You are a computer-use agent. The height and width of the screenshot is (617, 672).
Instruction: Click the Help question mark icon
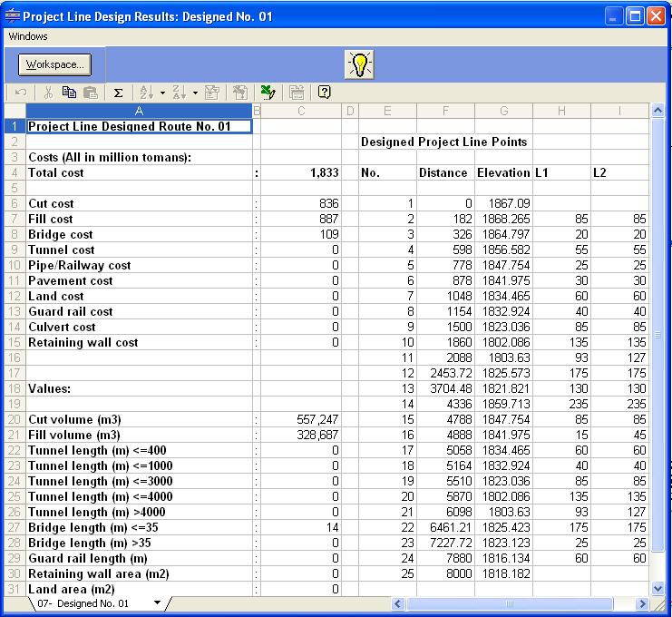point(325,93)
